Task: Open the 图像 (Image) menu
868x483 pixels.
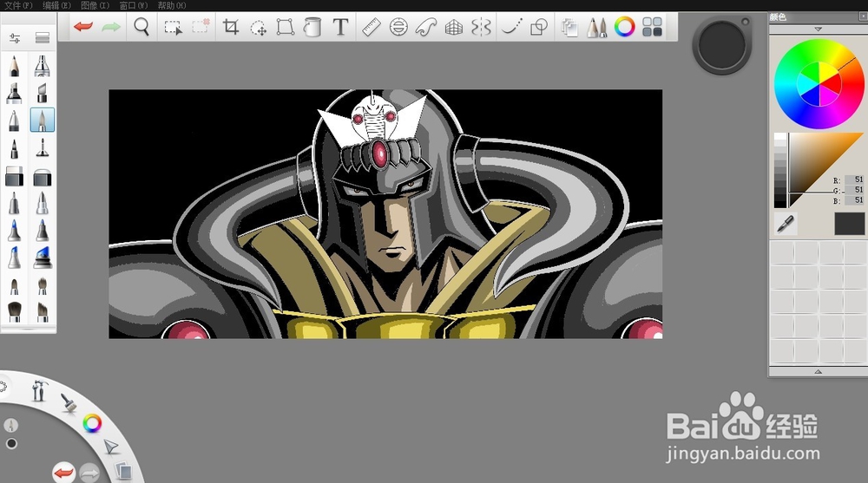Action: coord(95,5)
